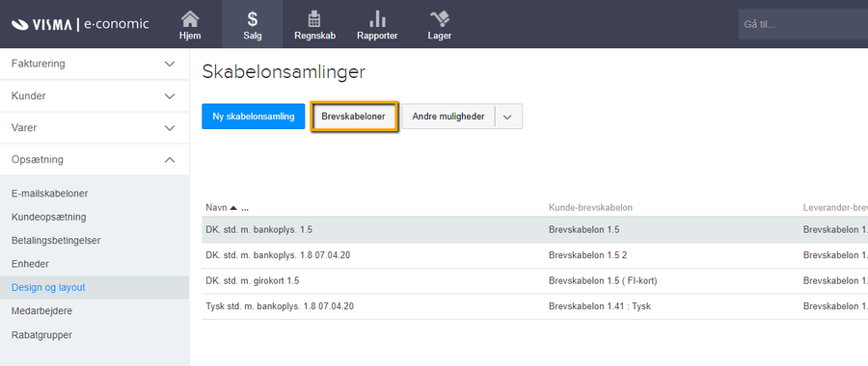
Task: Open the Andre muligheder dropdown arrow
Action: 508,117
